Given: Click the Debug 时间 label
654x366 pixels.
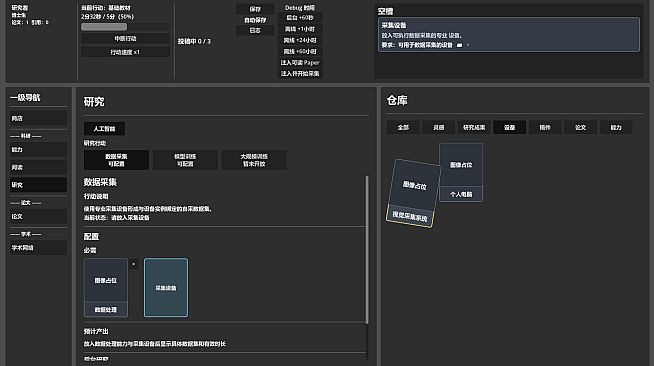Looking at the screenshot, I should pos(300,8).
